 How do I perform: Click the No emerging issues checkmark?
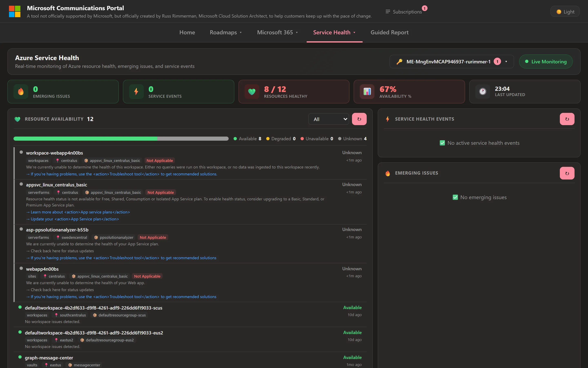455,197
